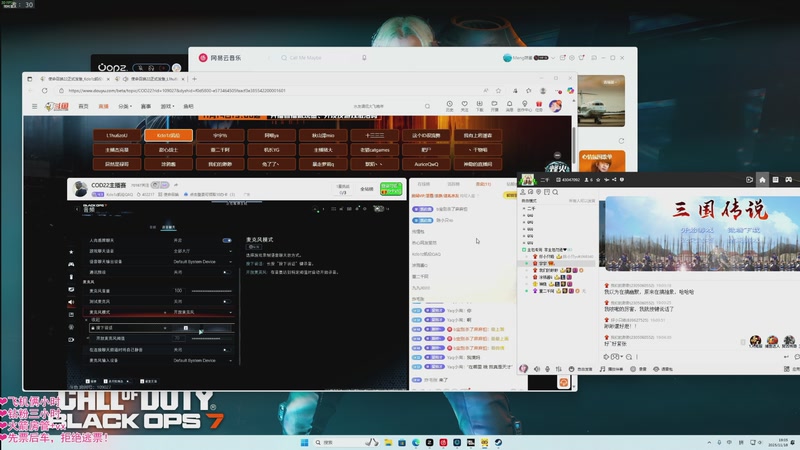Toggle the first voice chat switch (开启)

point(227,240)
